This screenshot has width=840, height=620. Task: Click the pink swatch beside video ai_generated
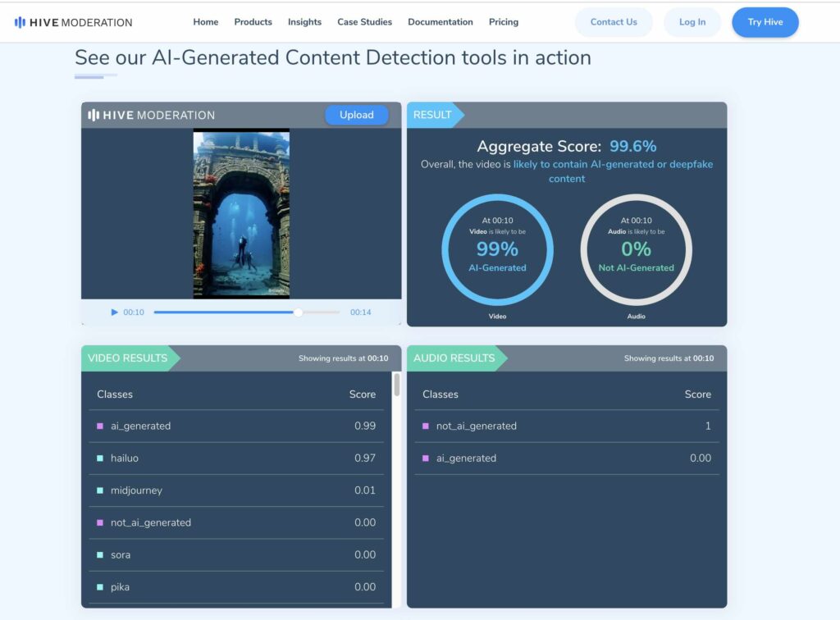tap(99, 426)
